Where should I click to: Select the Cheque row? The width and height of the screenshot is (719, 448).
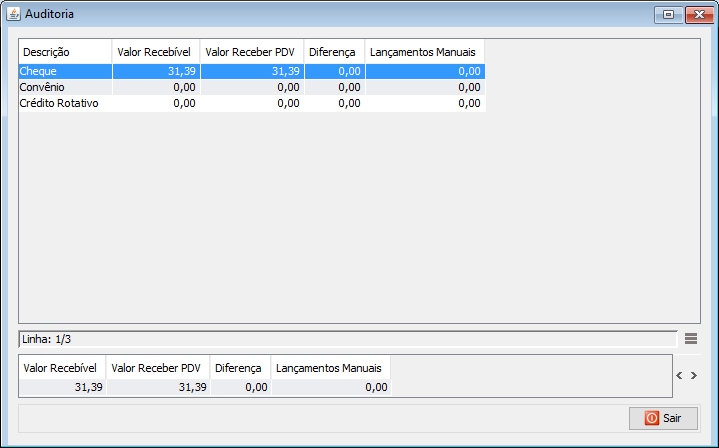pos(65,72)
